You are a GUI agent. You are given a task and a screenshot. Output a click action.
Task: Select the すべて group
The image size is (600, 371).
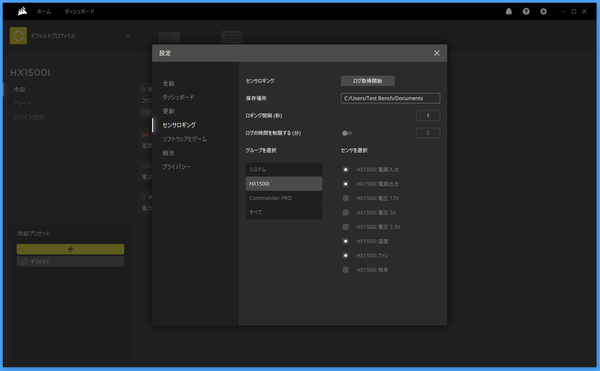[x=284, y=212]
